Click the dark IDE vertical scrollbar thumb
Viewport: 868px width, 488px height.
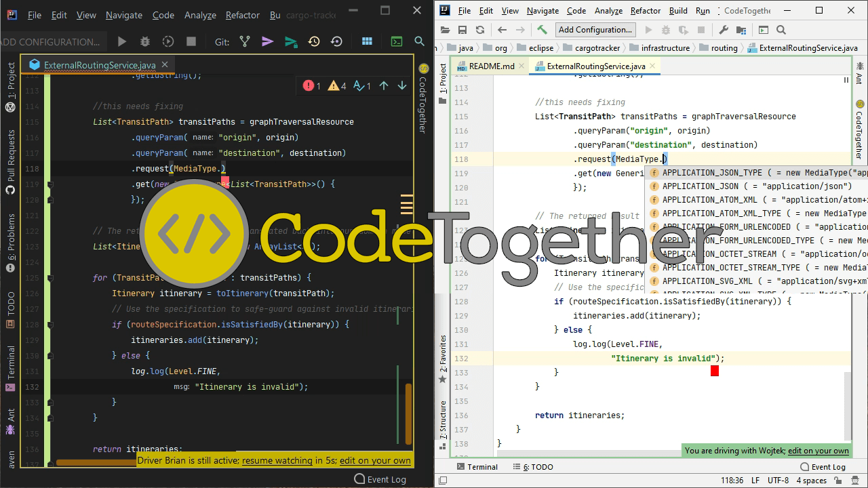408,414
